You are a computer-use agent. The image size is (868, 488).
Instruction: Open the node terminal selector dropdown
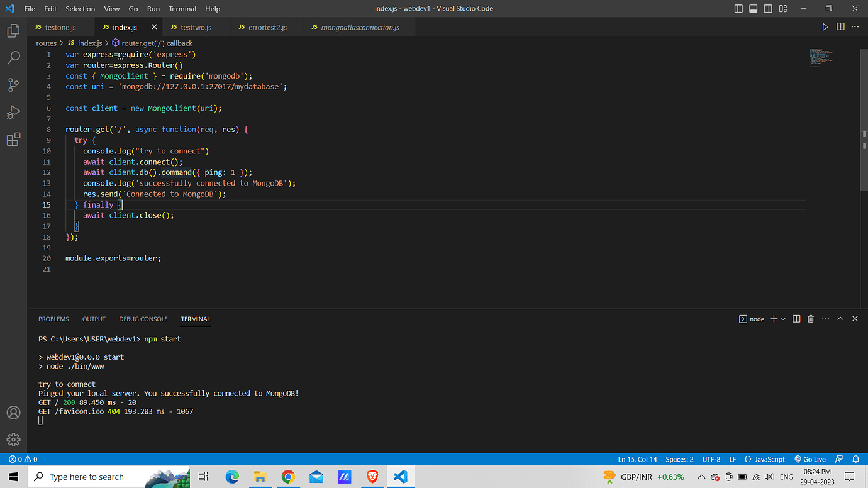click(x=751, y=319)
